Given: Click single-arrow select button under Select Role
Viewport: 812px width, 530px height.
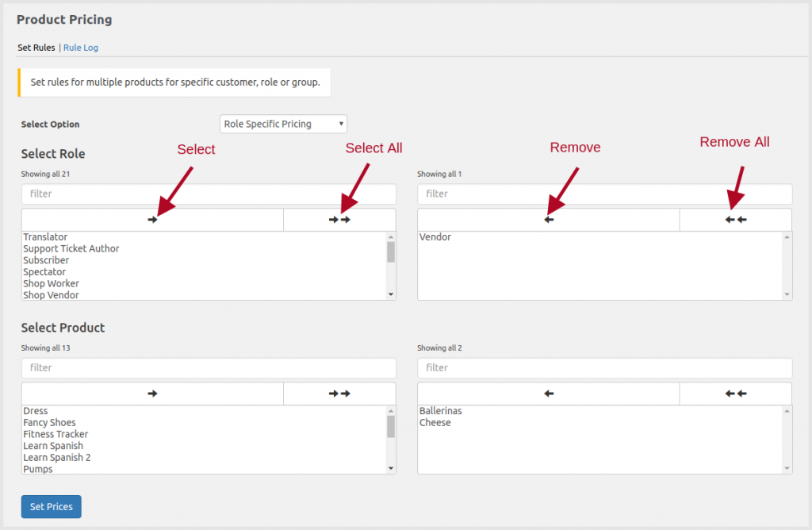Looking at the screenshot, I should click(152, 220).
